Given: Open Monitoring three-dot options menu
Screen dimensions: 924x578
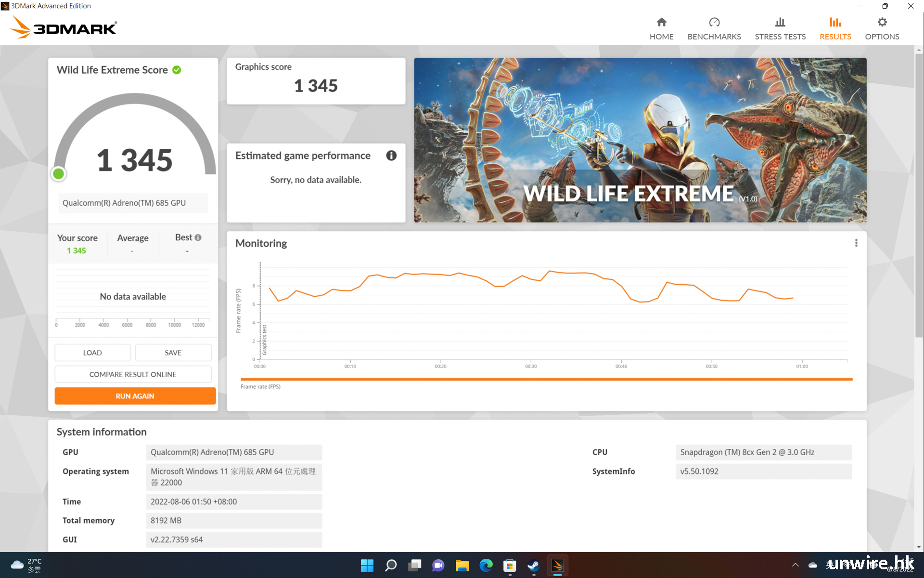Looking at the screenshot, I should 856,243.
